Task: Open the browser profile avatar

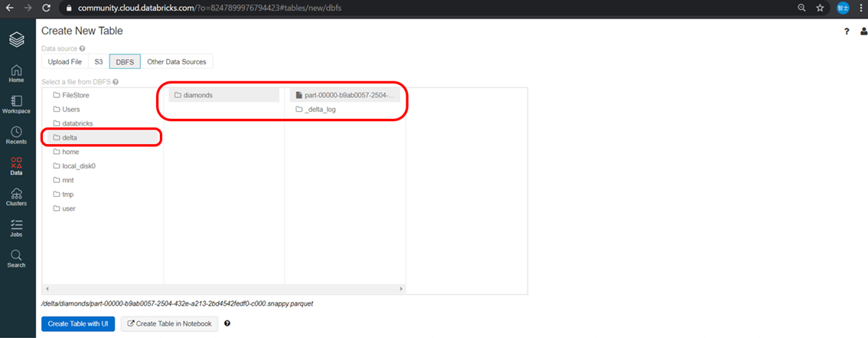Action: 843,8
